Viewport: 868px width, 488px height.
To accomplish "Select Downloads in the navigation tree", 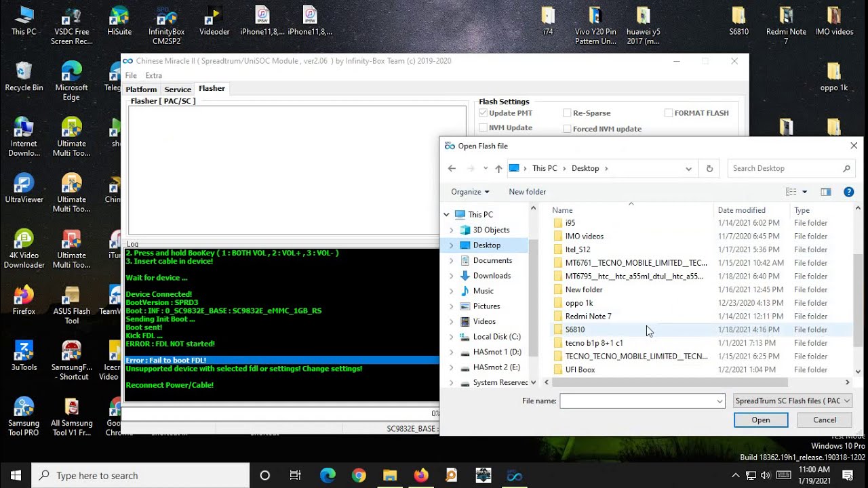I will [492, 276].
